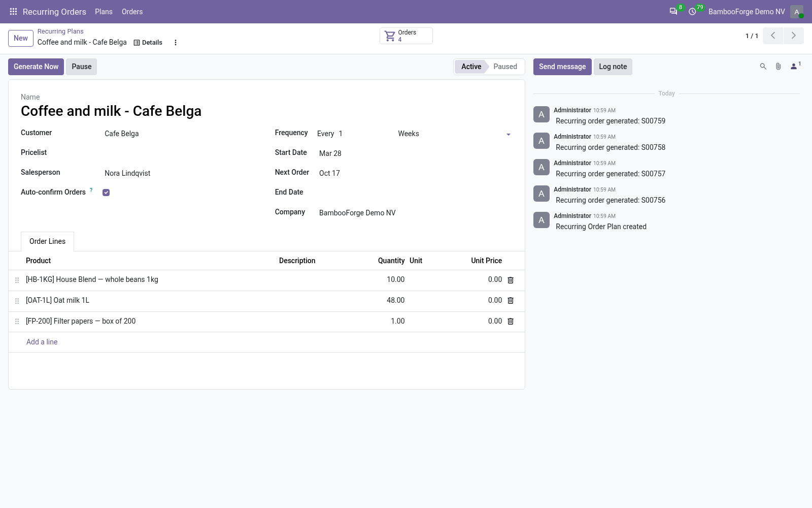This screenshot has height=508, width=812.
Task: Click the New button
Action: click(x=21, y=38)
